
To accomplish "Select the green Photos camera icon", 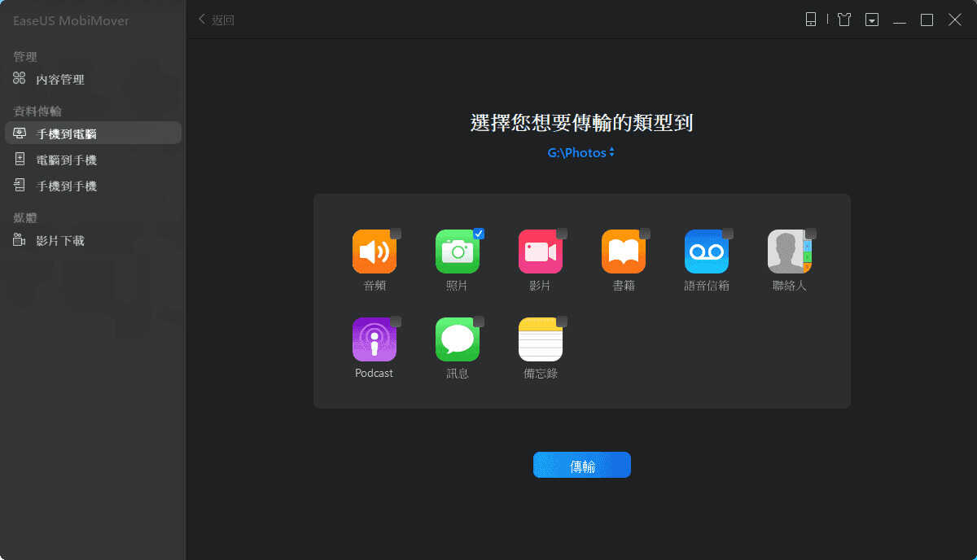I will coord(457,252).
